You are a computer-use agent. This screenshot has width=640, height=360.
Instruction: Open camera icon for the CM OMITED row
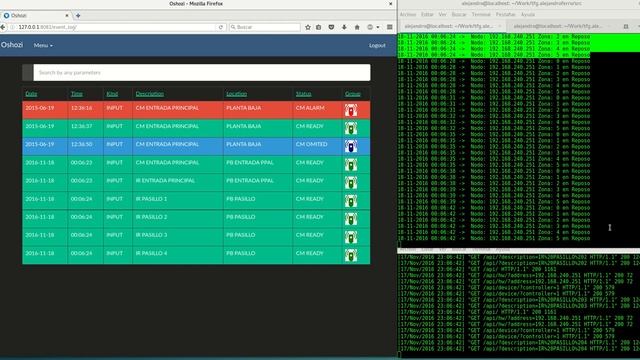(351, 146)
